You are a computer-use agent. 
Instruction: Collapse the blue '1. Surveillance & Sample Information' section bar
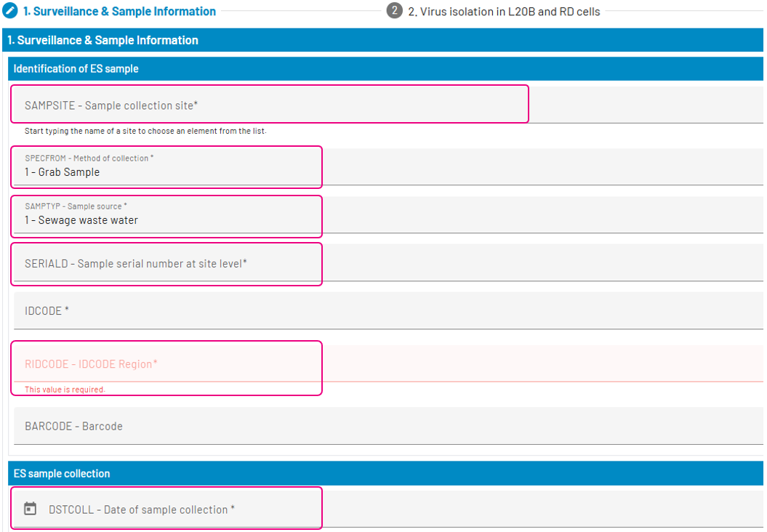[x=384, y=41]
